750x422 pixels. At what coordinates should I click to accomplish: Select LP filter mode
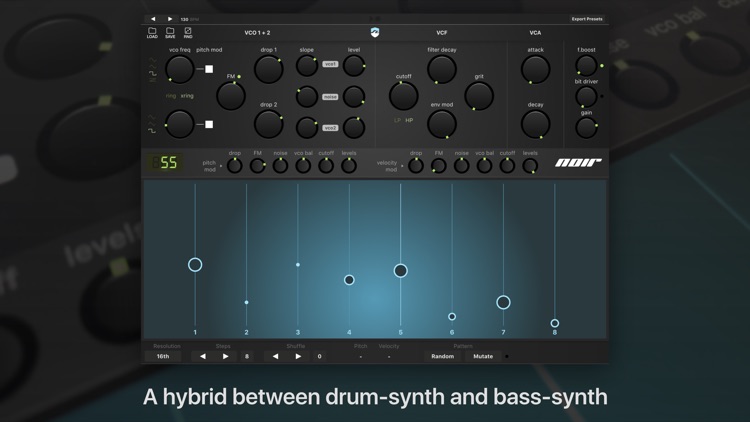[x=397, y=121]
